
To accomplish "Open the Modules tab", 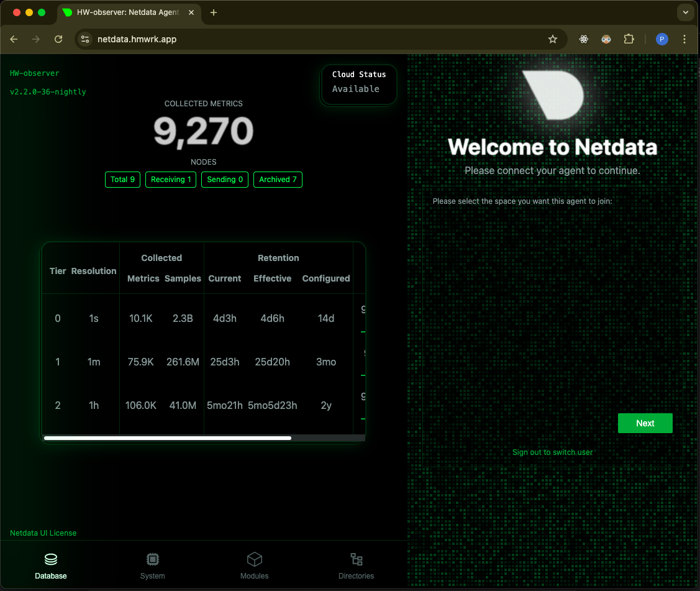I will pyautogui.click(x=255, y=566).
